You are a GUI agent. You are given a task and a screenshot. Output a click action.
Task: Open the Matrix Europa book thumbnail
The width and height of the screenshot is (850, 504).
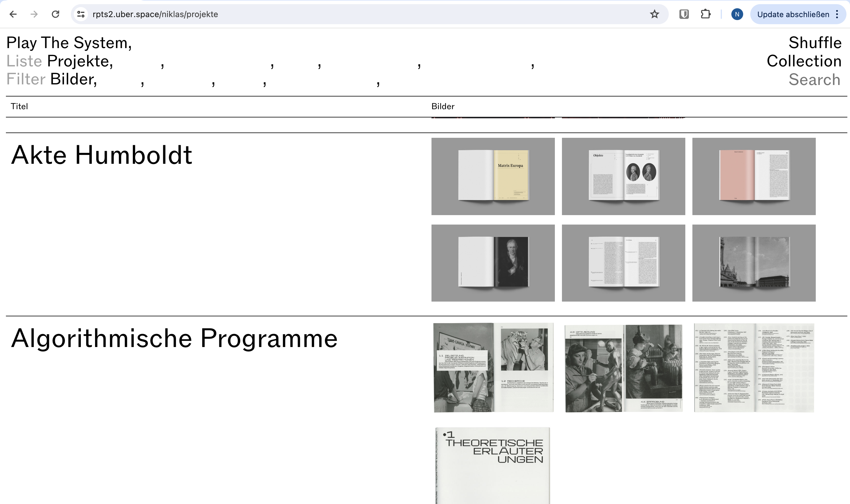(x=493, y=176)
